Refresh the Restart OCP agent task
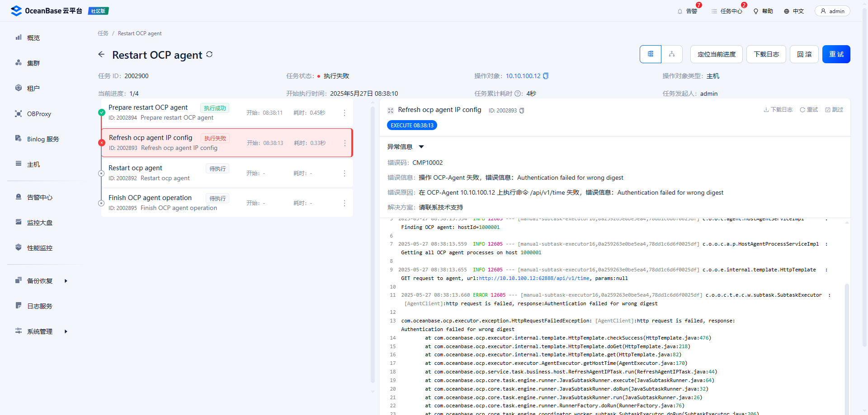Viewport: 868px width, 415px height. pyautogui.click(x=209, y=54)
